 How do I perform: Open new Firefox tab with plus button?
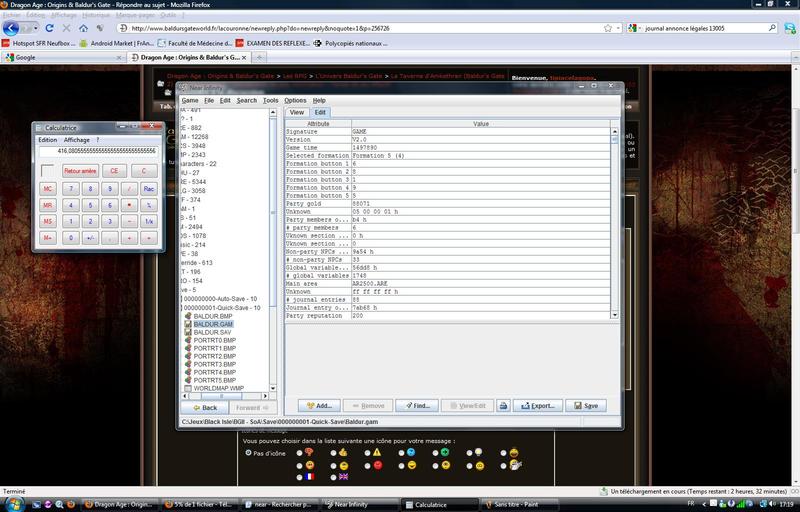(x=259, y=58)
